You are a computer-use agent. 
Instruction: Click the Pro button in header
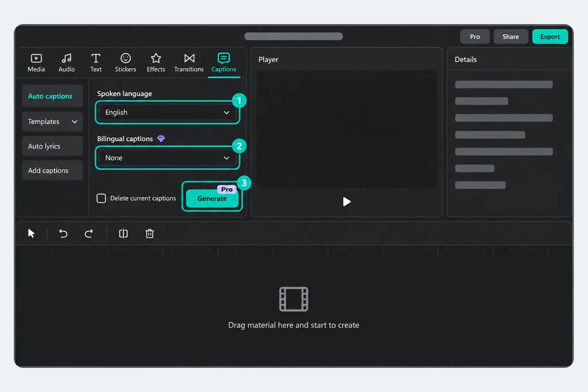click(x=475, y=37)
